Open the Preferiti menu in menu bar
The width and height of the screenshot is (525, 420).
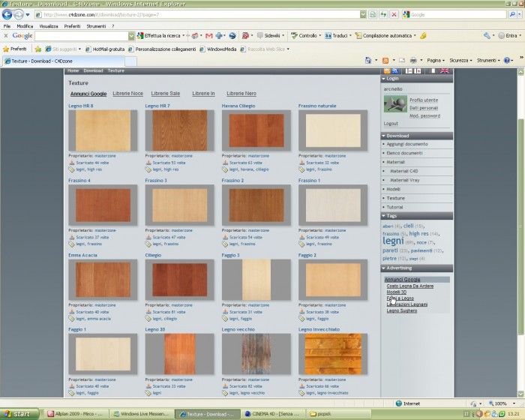point(72,26)
